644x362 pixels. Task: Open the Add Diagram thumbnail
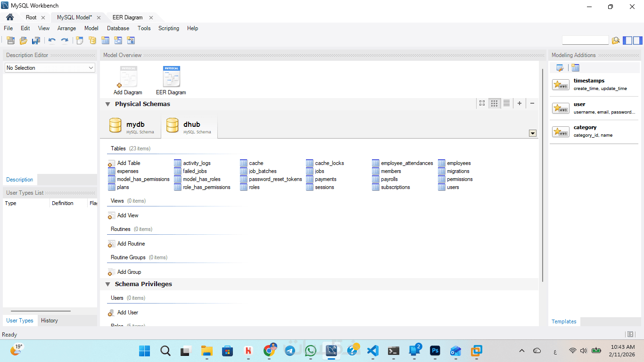click(x=128, y=81)
